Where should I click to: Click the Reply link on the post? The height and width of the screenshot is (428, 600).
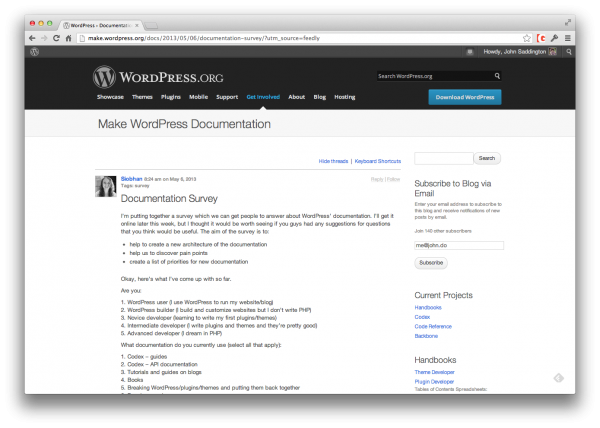(377, 179)
